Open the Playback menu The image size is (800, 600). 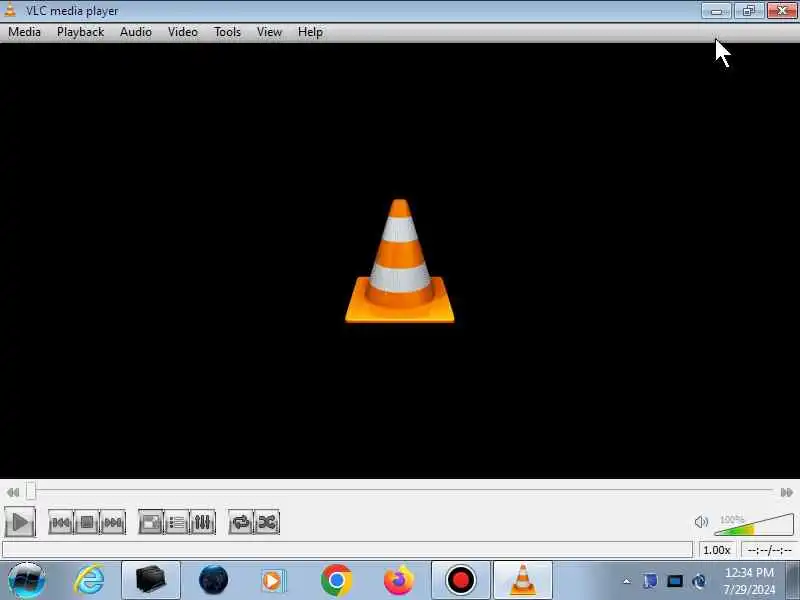80,32
